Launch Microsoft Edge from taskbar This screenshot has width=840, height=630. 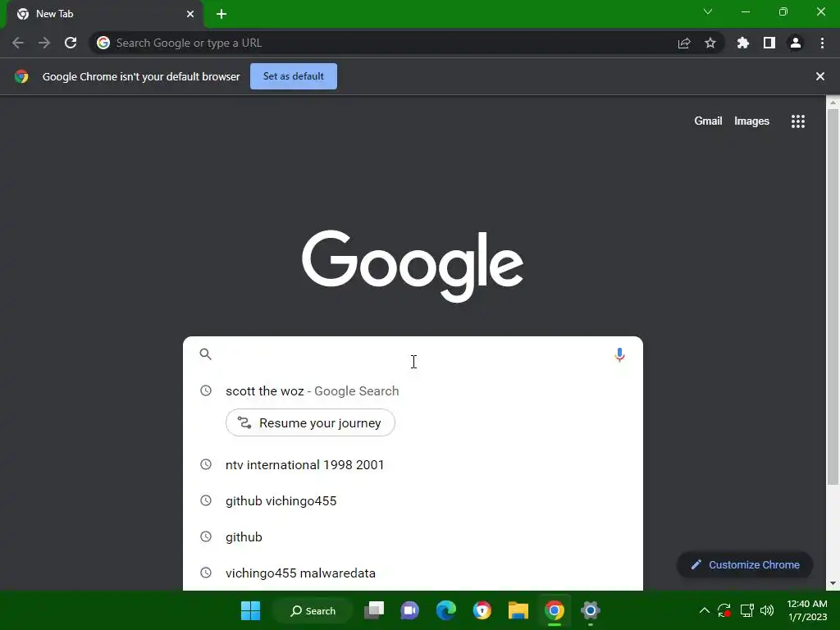pyautogui.click(x=445, y=610)
